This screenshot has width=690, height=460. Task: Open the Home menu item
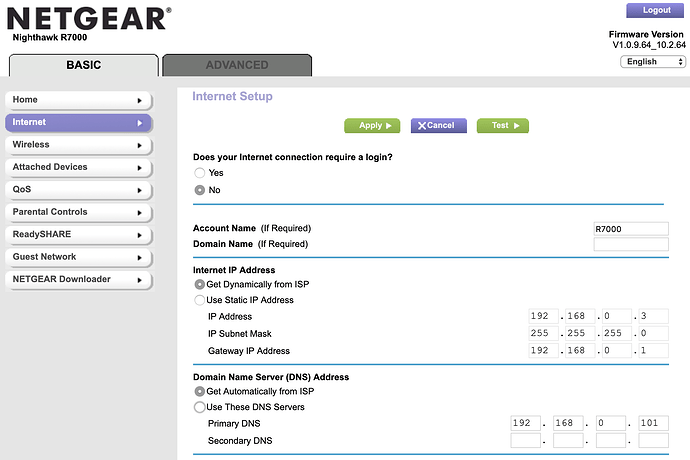pyautogui.click(x=78, y=100)
